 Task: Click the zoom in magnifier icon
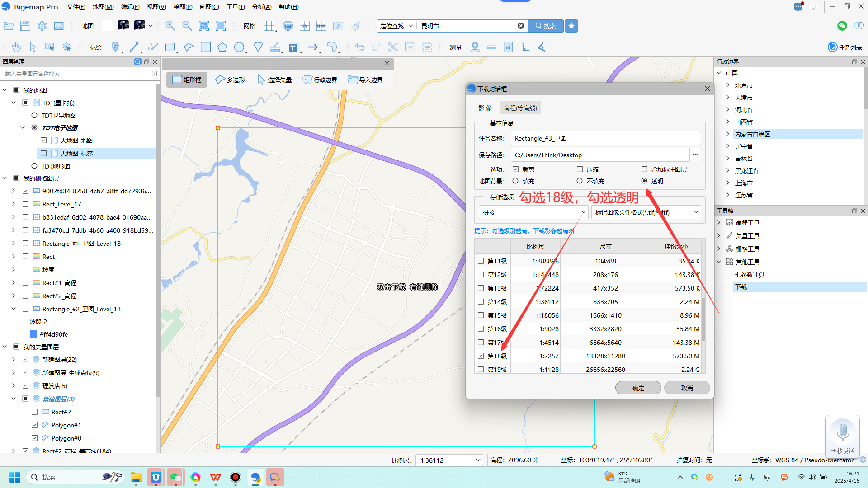pyautogui.click(x=170, y=26)
